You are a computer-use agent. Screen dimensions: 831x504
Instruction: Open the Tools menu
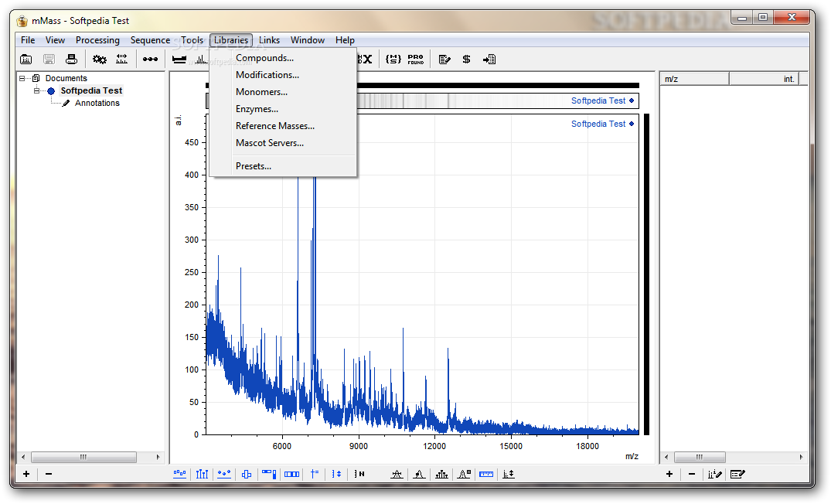click(192, 40)
